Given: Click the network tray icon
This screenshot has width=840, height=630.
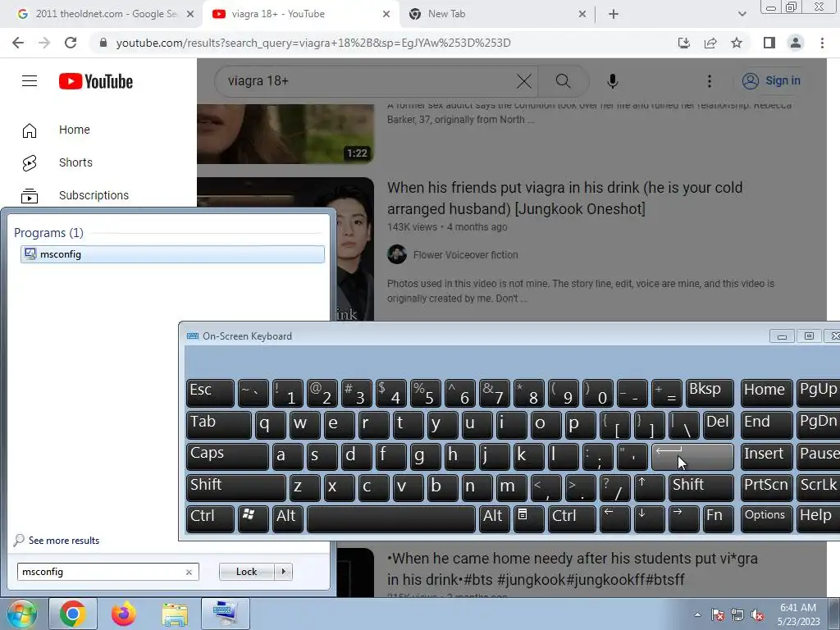Looking at the screenshot, I should click(x=737, y=615).
